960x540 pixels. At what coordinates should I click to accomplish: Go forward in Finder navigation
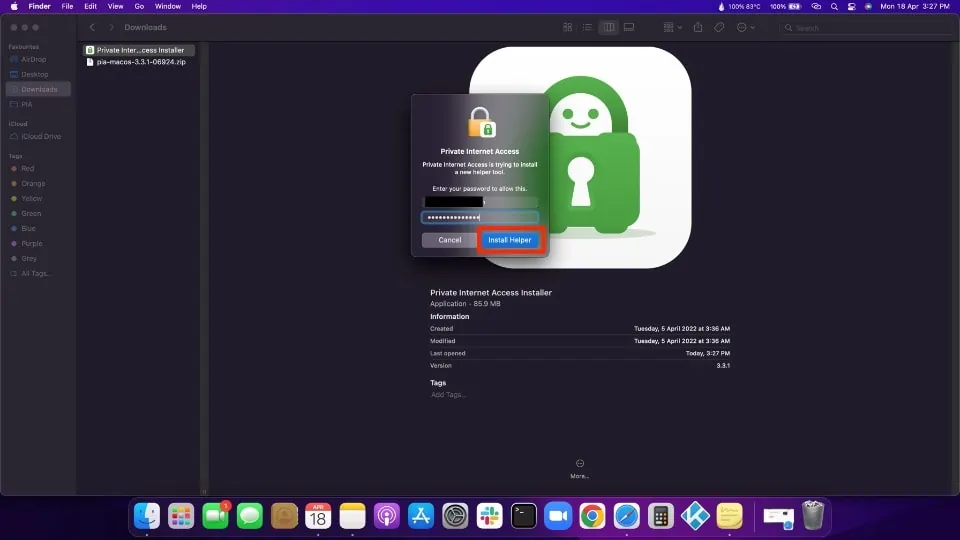click(x=111, y=28)
